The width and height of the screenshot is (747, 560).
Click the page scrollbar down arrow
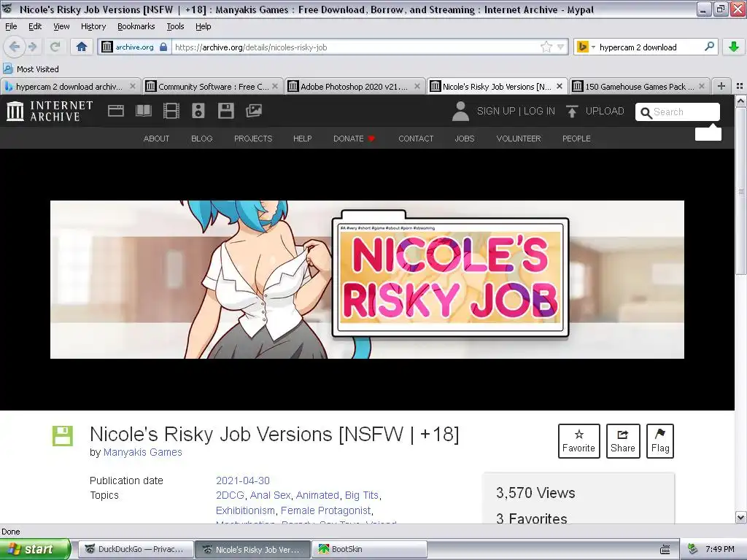(x=741, y=518)
